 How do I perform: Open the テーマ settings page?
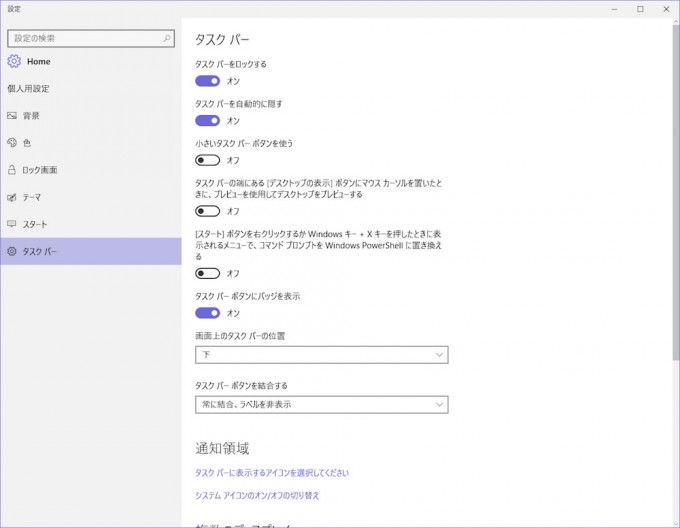pos(91,197)
